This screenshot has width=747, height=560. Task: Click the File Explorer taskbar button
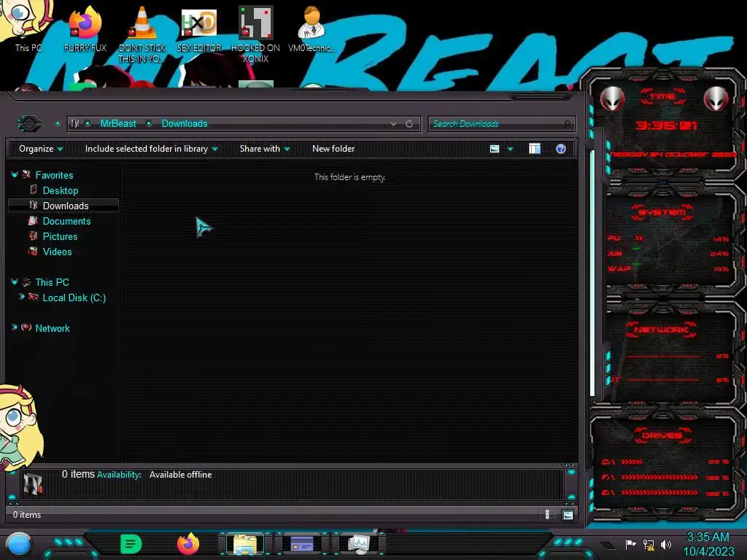click(x=245, y=544)
